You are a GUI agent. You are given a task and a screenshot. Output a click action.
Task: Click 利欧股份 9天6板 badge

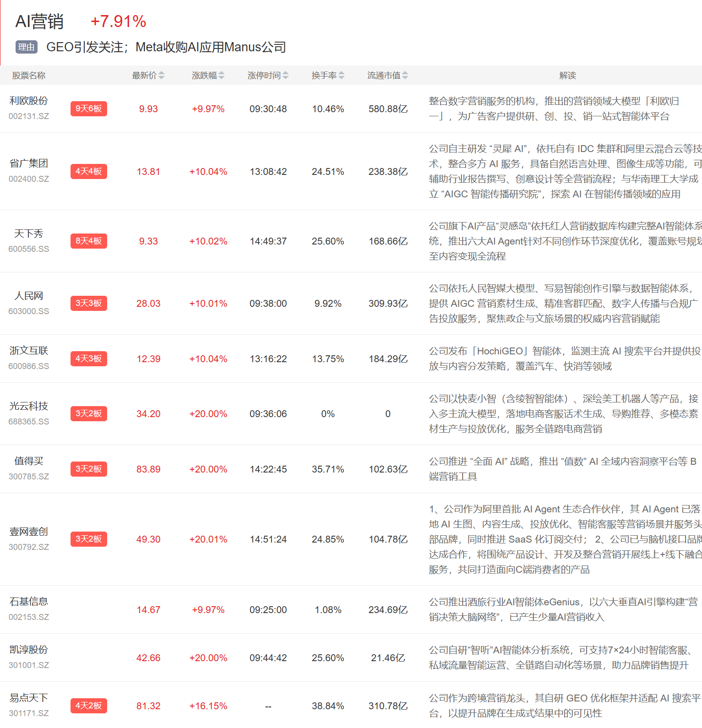[88, 109]
